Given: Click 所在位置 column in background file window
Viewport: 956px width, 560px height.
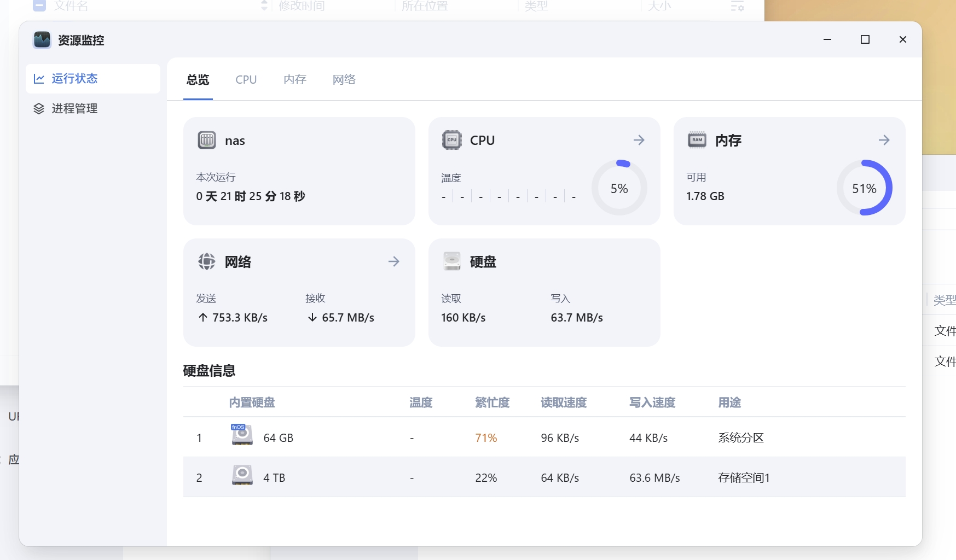Looking at the screenshot, I should click(425, 6).
